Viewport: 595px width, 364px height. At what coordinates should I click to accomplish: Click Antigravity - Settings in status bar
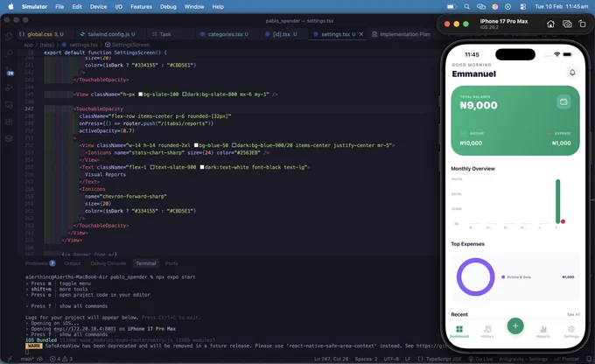pos(523,359)
